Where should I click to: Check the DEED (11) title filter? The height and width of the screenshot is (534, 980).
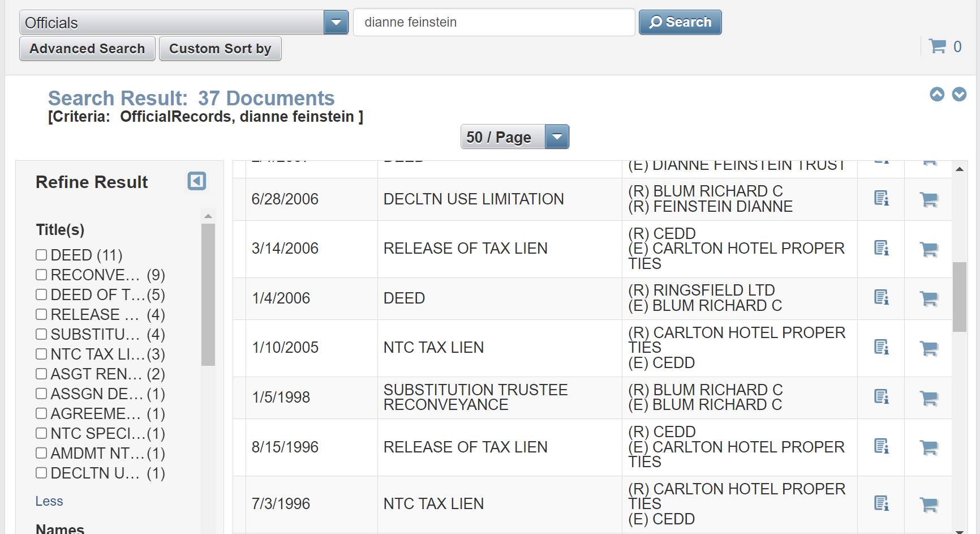coord(41,255)
